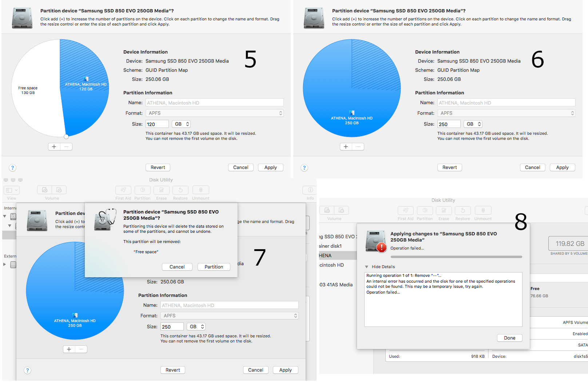Click the Info toolbar icon in step 7 window
Screen dimensions: 588x384
point(310,190)
